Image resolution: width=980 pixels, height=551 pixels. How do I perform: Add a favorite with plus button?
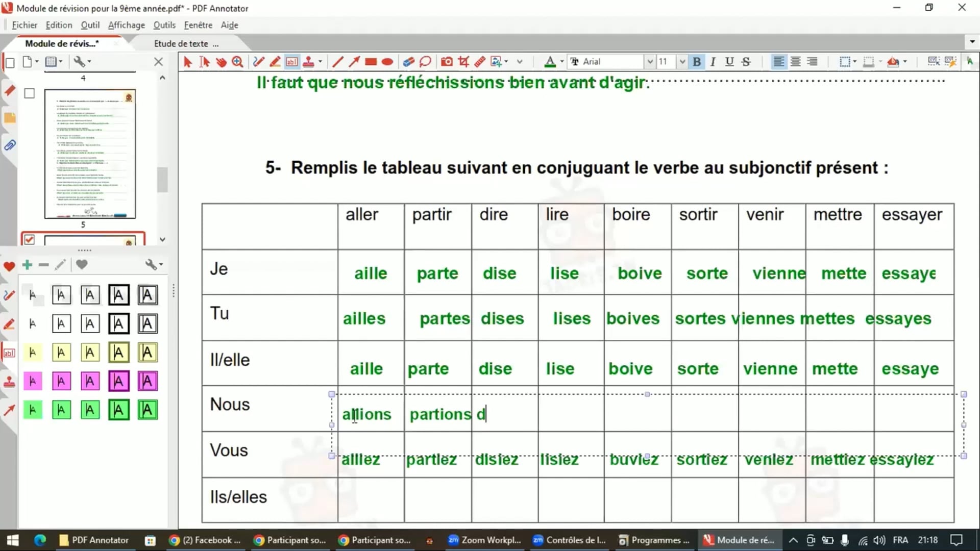[x=28, y=264]
